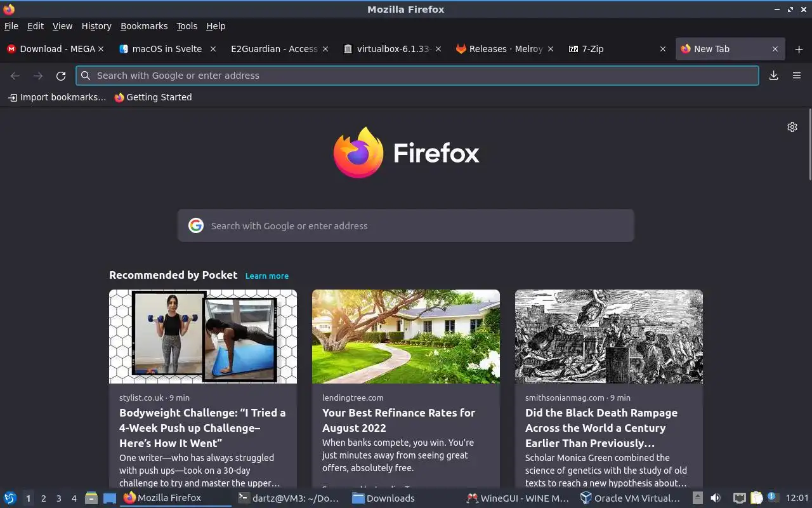Close the Download - MEGA tab

coord(101,49)
